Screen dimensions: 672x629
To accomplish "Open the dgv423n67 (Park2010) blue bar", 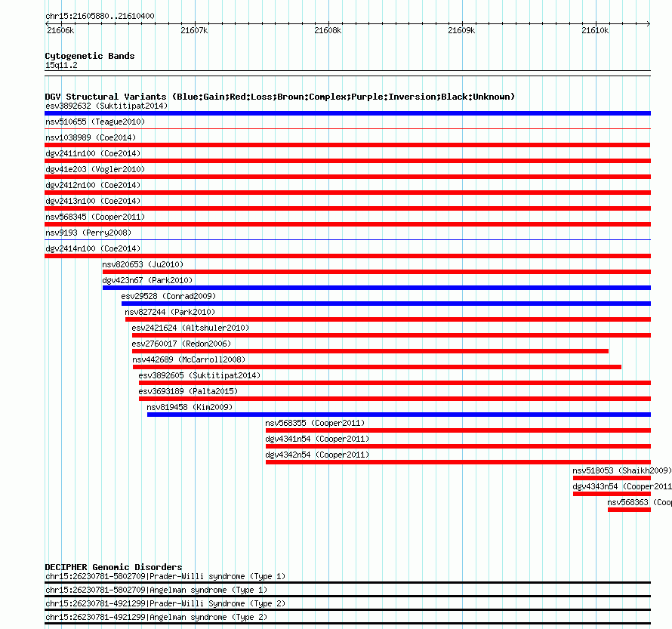I will [x=377, y=288].
